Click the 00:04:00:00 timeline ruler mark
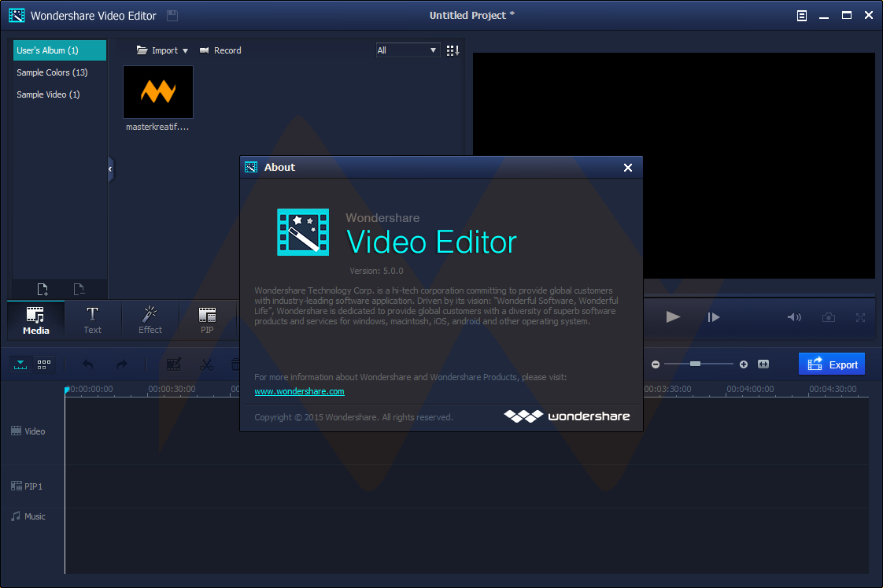Screen dimensions: 883x588 pyautogui.click(x=750, y=389)
